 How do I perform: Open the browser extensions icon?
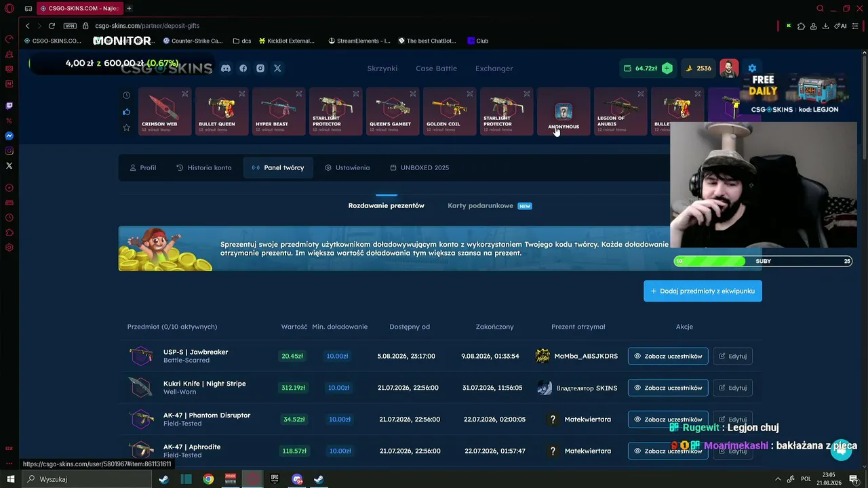(801, 26)
